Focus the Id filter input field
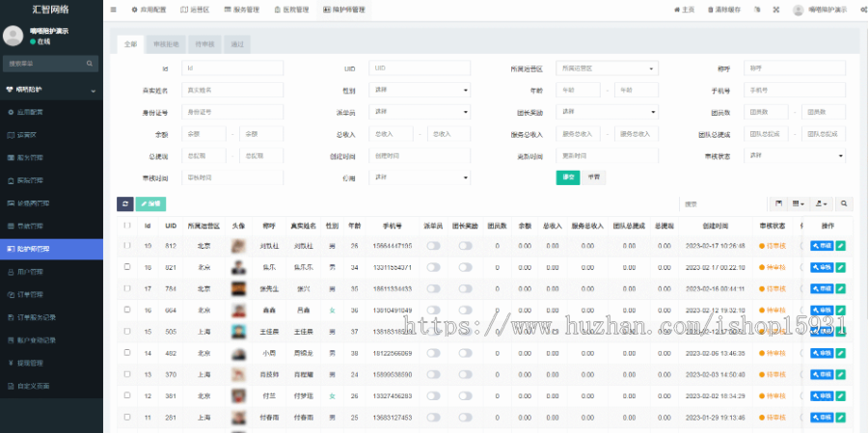868x433 pixels. point(232,68)
